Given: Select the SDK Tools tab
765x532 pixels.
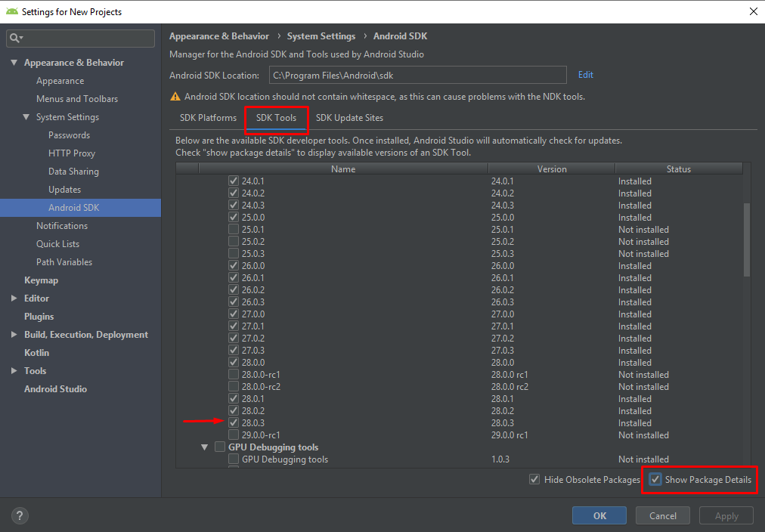Looking at the screenshot, I should 276,118.
